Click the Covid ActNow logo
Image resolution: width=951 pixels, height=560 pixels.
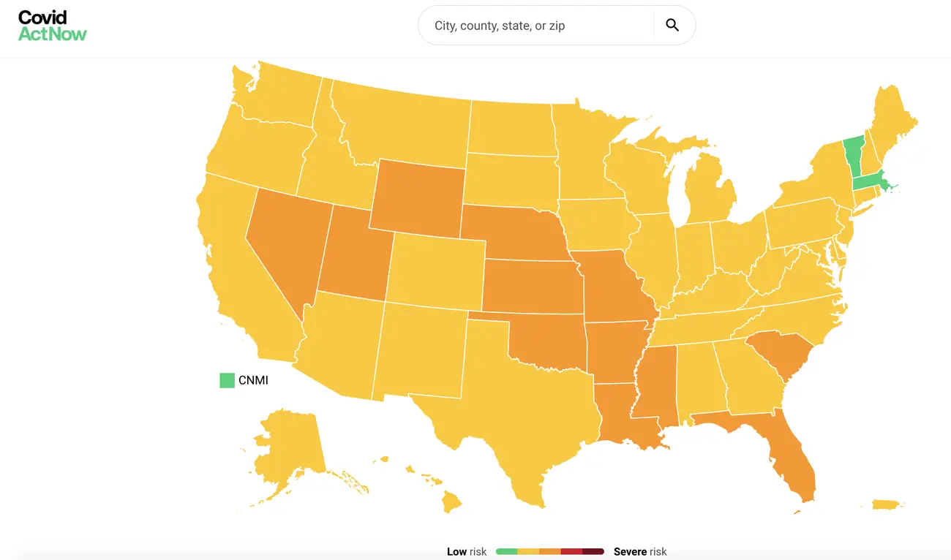52,26
